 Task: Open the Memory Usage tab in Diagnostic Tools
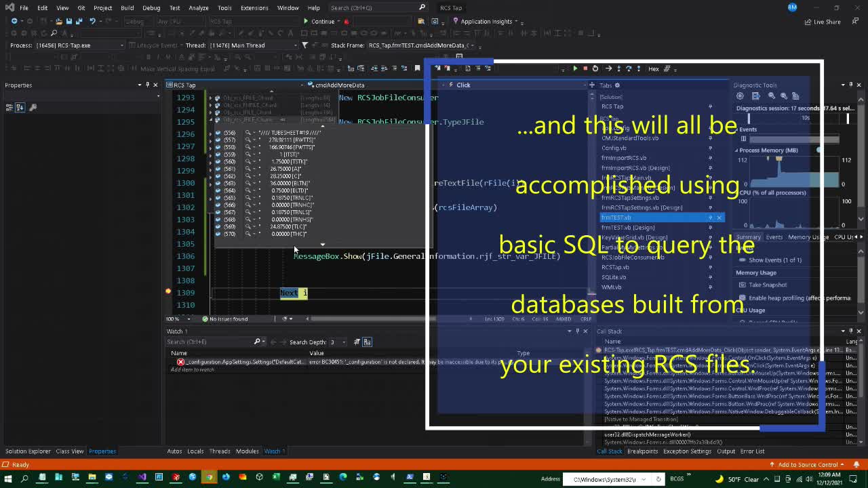point(808,237)
